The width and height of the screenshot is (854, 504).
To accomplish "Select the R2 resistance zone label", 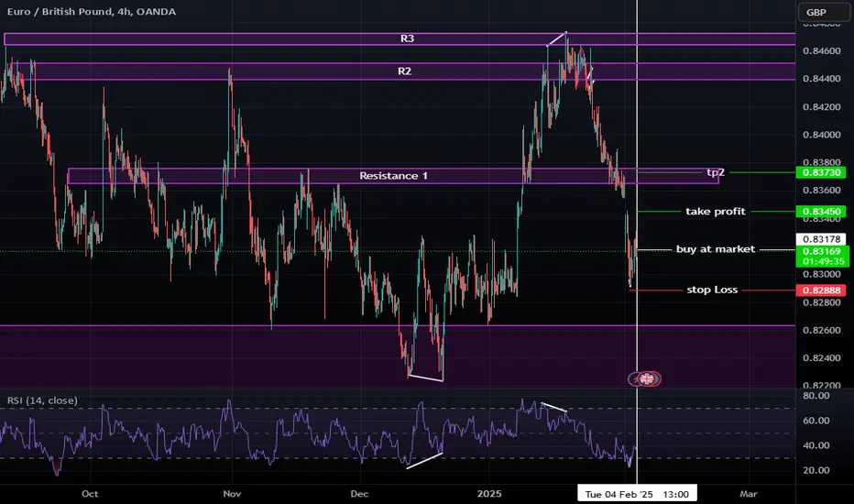I will click(404, 71).
